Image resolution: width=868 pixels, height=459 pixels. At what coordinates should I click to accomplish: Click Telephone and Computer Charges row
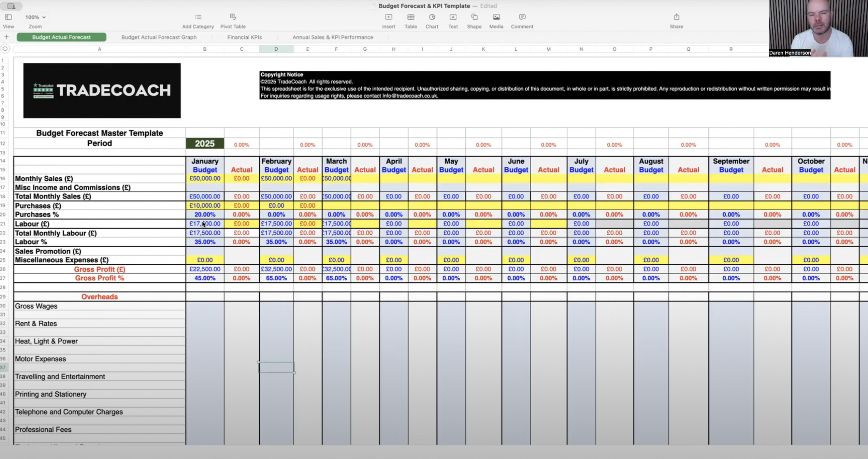100,412
